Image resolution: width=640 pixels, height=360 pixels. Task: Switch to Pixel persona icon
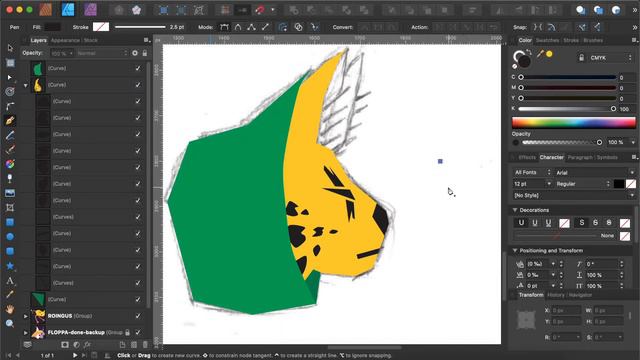[91, 9]
